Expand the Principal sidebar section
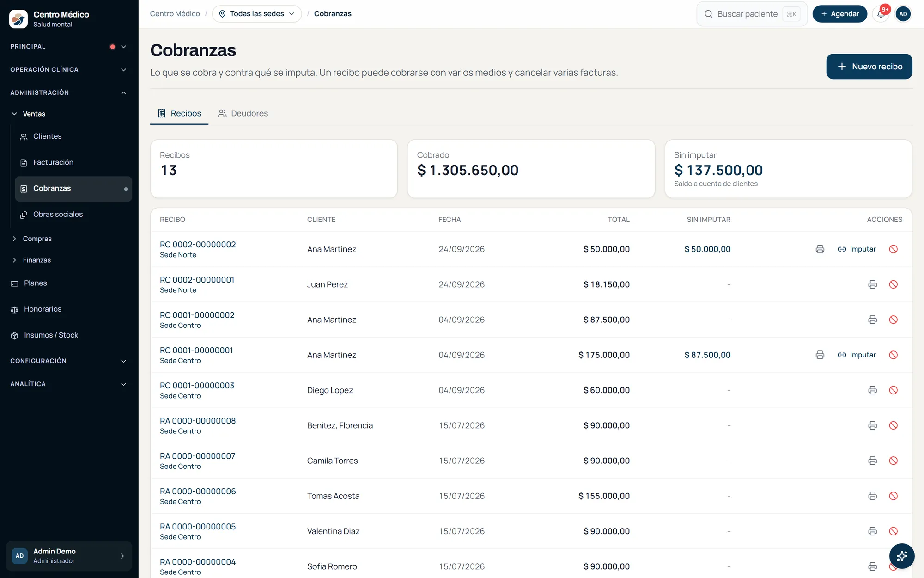 (68, 47)
